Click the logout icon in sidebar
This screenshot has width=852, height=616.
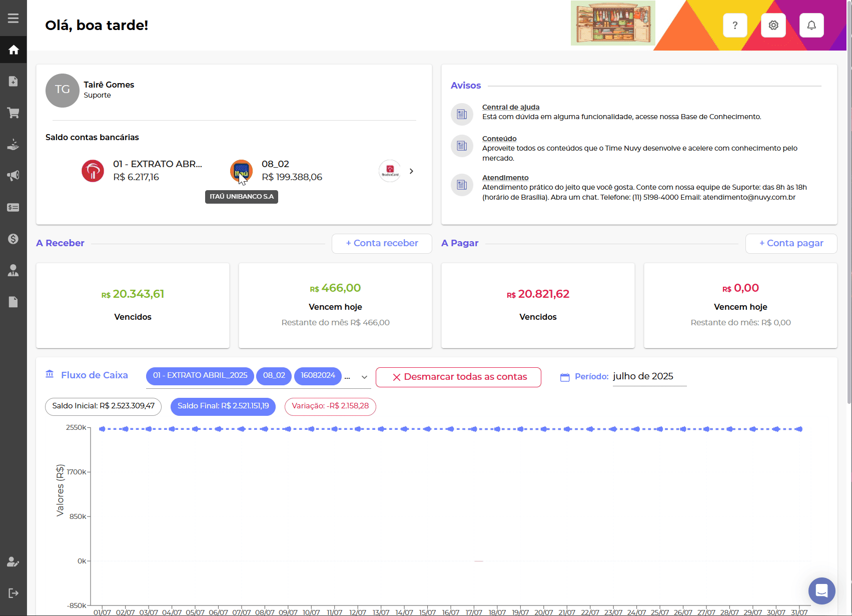pyautogui.click(x=14, y=593)
